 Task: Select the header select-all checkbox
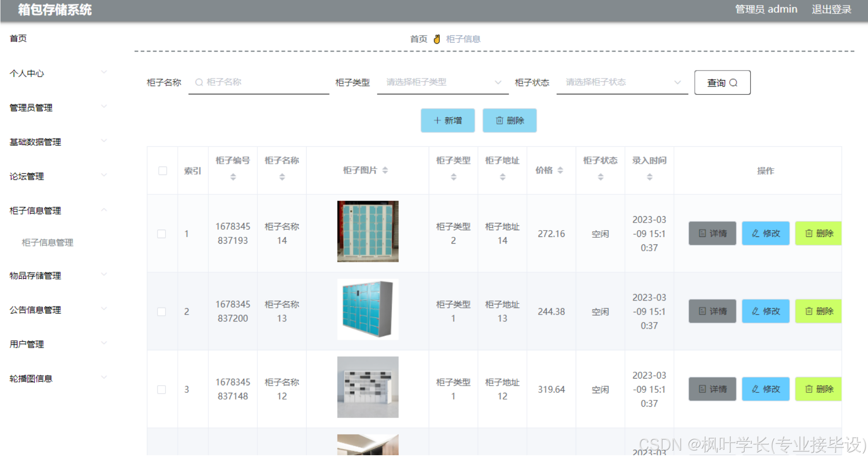pyautogui.click(x=163, y=171)
